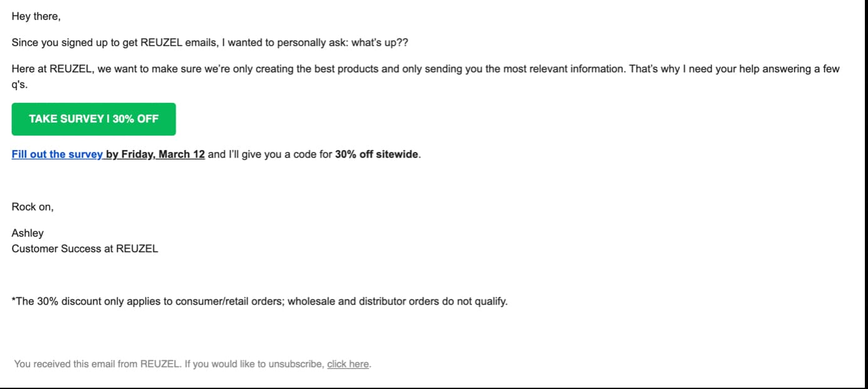Follow the blue underlined survey hyperlink
This screenshot has height=389, width=868.
coord(56,154)
